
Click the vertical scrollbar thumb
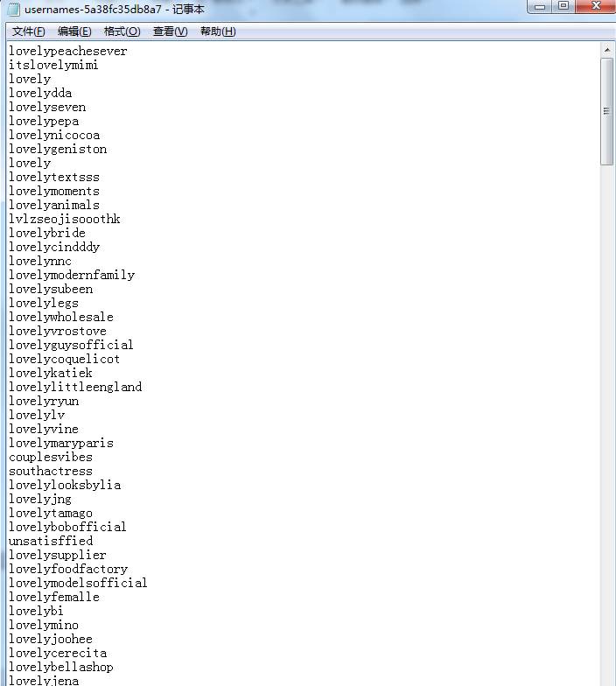click(x=606, y=111)
